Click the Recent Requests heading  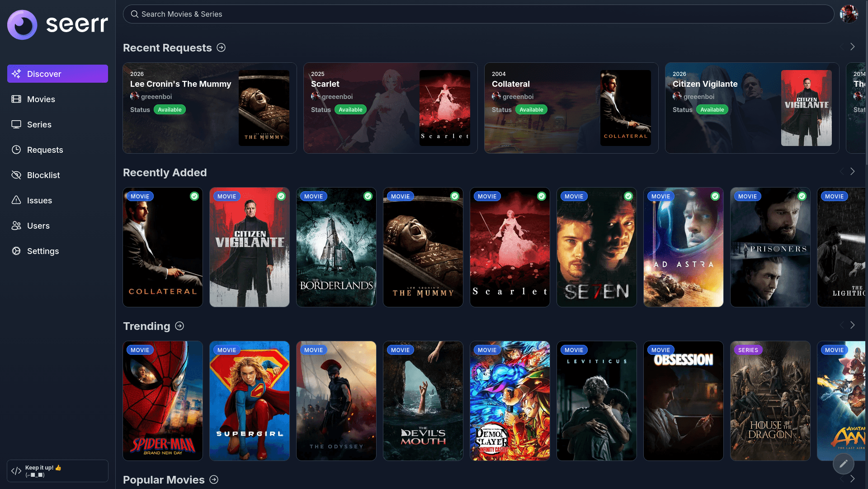point(167,47)
